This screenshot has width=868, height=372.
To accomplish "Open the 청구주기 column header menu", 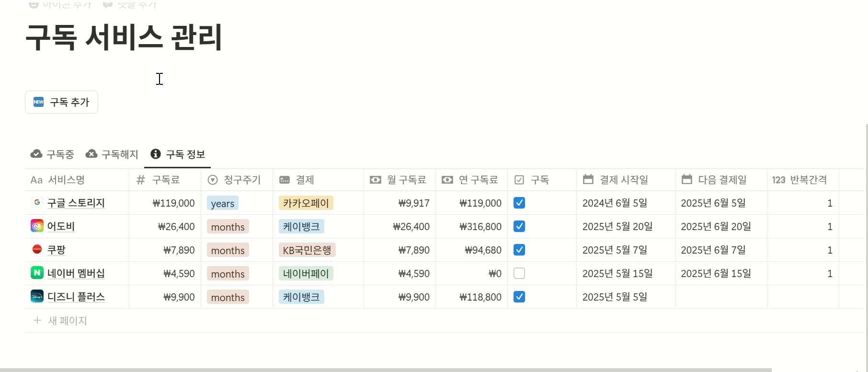I will coord(237,180).
